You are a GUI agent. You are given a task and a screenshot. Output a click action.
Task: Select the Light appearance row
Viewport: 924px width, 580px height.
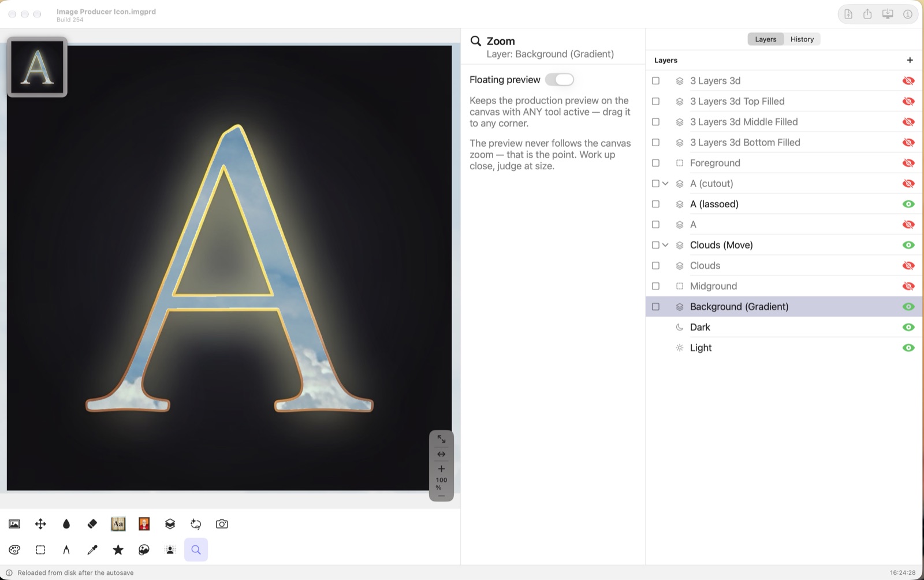pos(784,348)
